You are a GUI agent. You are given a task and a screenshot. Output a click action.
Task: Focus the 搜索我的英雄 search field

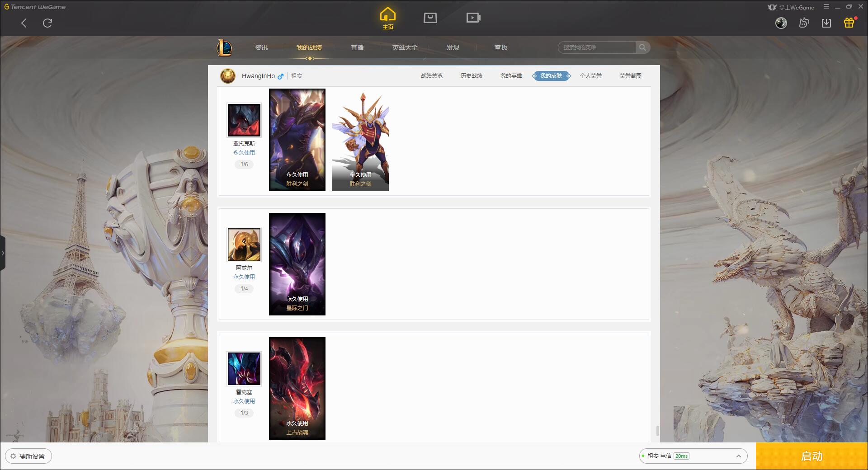coord(598,47)
